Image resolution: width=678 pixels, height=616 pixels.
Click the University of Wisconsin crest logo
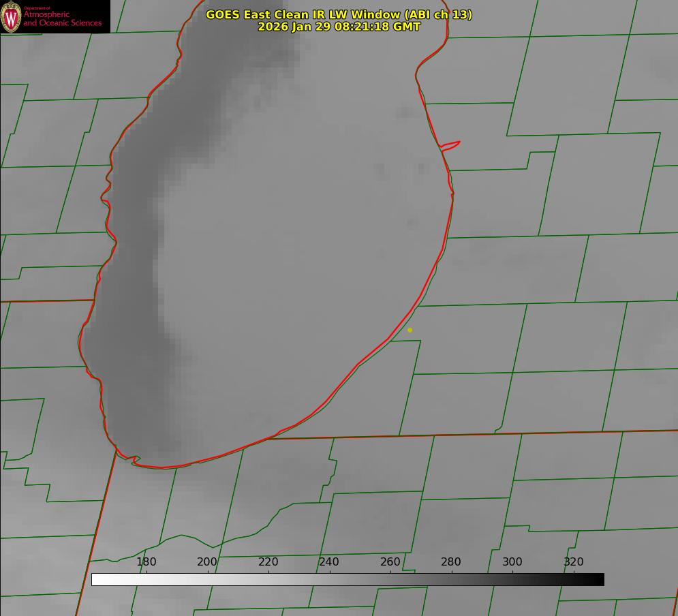12,16
